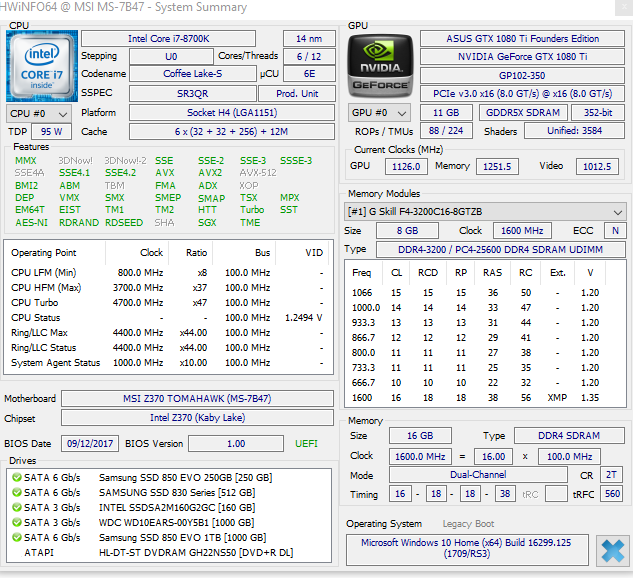Click the CPU Status 1.2494 V value
The width and height of the screenshot is (633, 578).
tap(304, 318)
